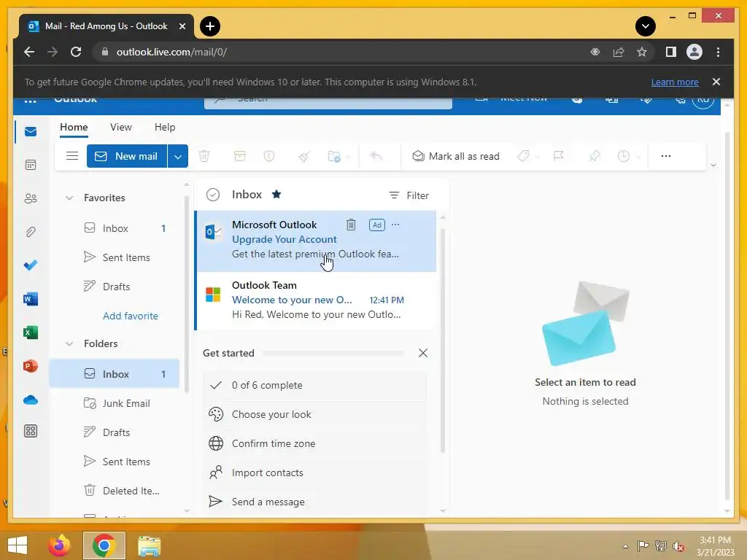This screenshot has width=747, height=560.
Task: Click the Reply arrow icon in toolbar
Action: [x=376, y=156]
